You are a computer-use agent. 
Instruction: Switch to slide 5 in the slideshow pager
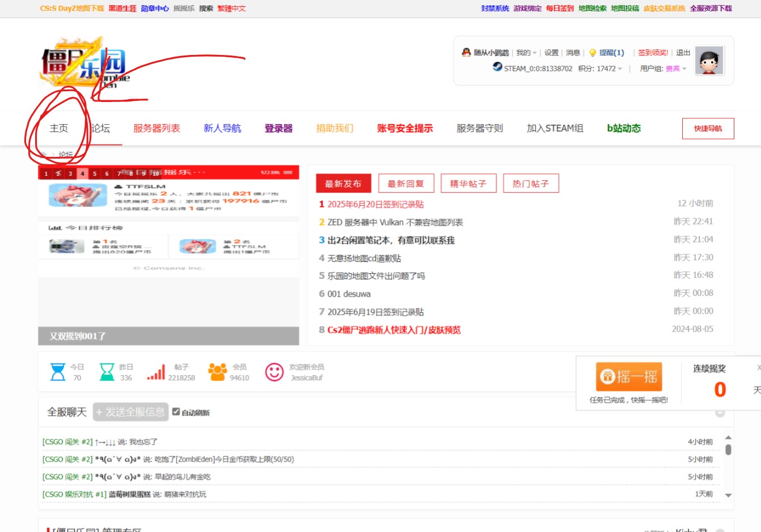pos(95,173)
